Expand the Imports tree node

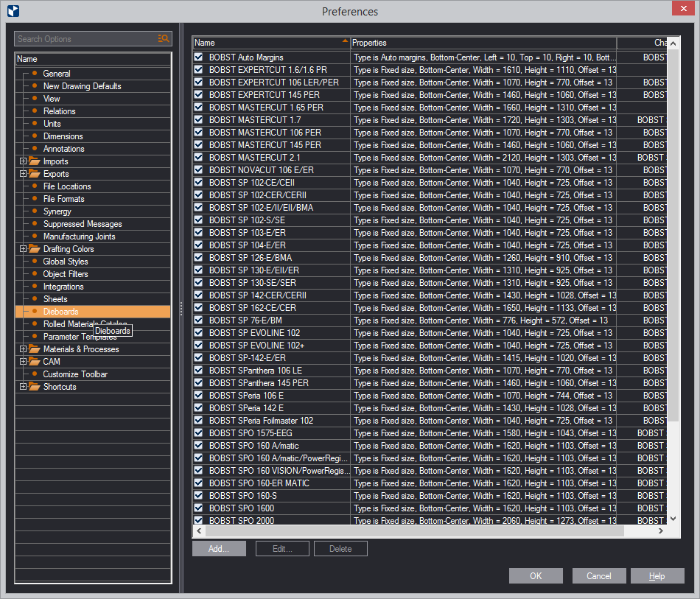click(24, 161)
